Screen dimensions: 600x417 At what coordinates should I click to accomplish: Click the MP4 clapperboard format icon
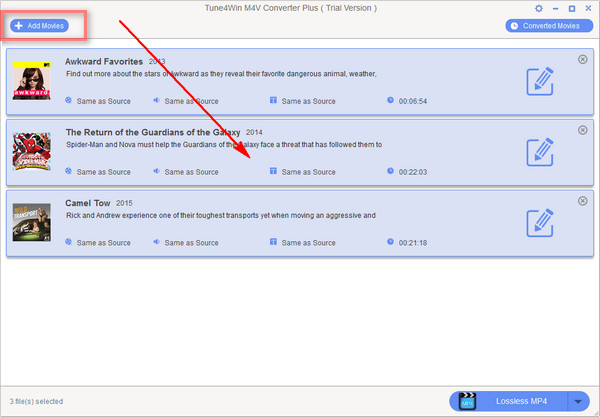click(467, 401)
